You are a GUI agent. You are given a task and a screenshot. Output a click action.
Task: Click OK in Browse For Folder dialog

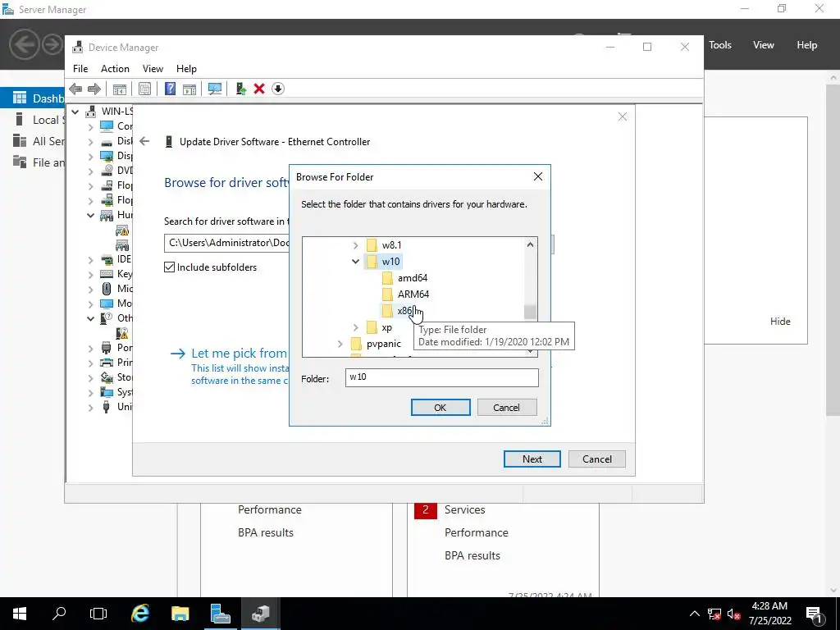[441, 407]
